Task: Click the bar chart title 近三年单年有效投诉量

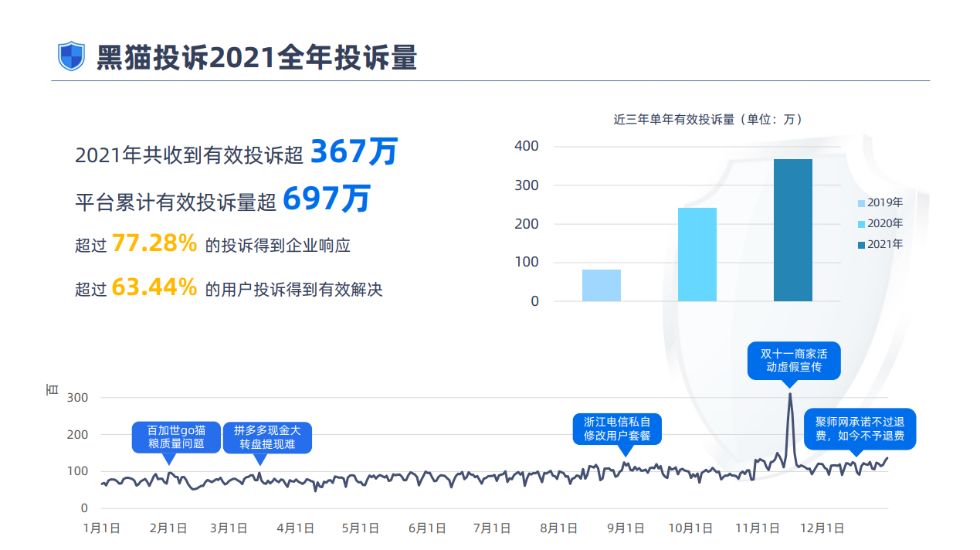Action: coord(707,120)
